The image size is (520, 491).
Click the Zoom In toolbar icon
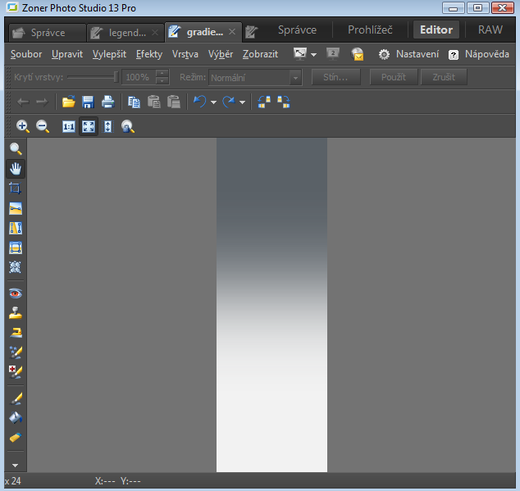click(23, 127)
